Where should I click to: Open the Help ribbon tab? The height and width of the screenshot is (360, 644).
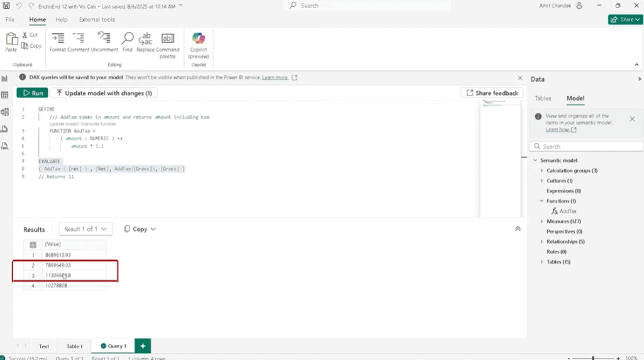click(62, 19)
